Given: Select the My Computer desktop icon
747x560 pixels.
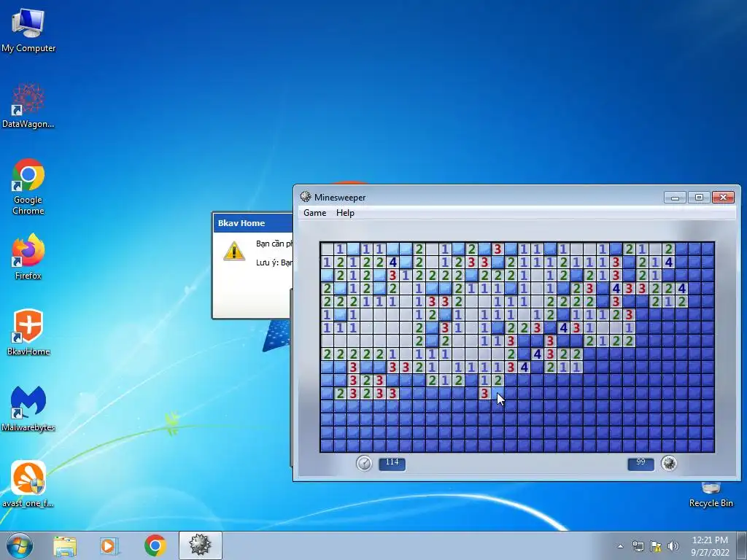Looking at the screenshot, I should point(28,30).
